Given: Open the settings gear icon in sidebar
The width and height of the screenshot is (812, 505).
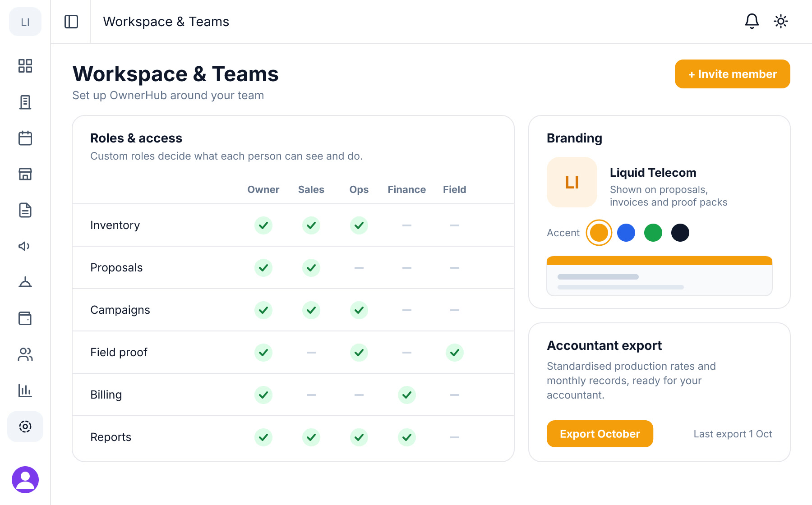Looking at the screenshot, I should click(25, 427).
